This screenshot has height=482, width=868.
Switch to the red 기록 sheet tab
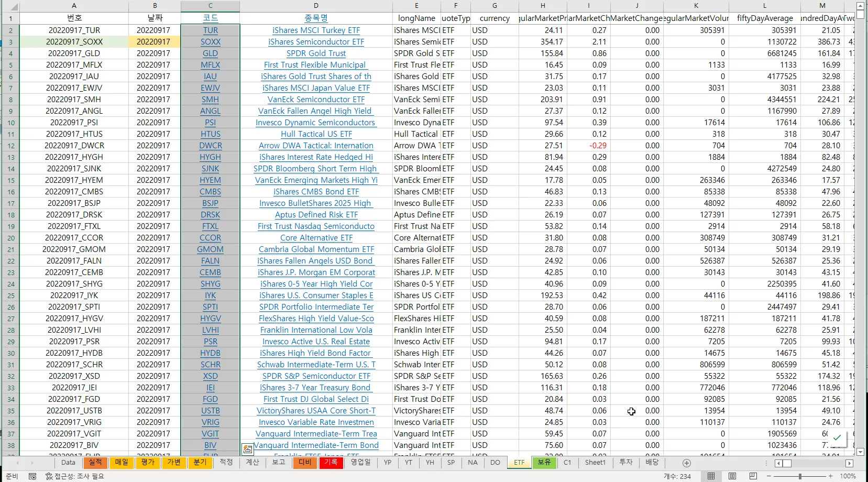pos(331,463)
